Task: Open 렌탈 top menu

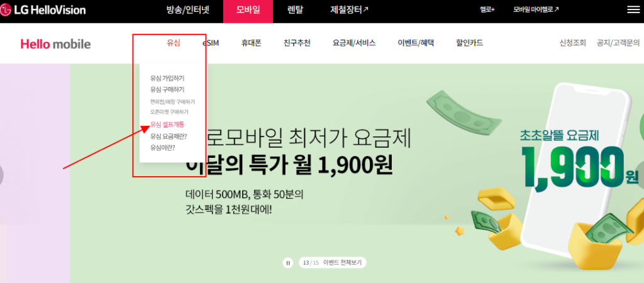Action: [x=296, y=10]
